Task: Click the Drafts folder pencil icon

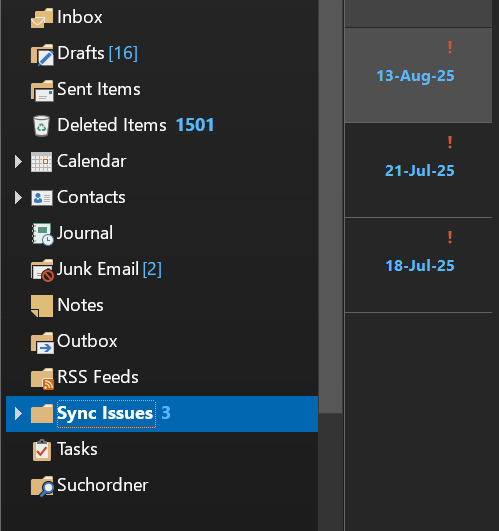Action: click(42, 55)
